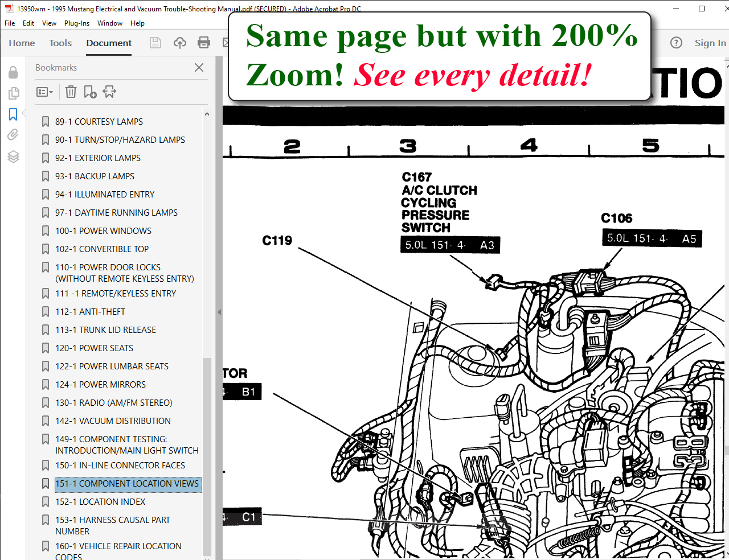The width and height of the screenshot is (729, 560).
Task: Click the cloud upload icon
Action: (x=180, y=43)
